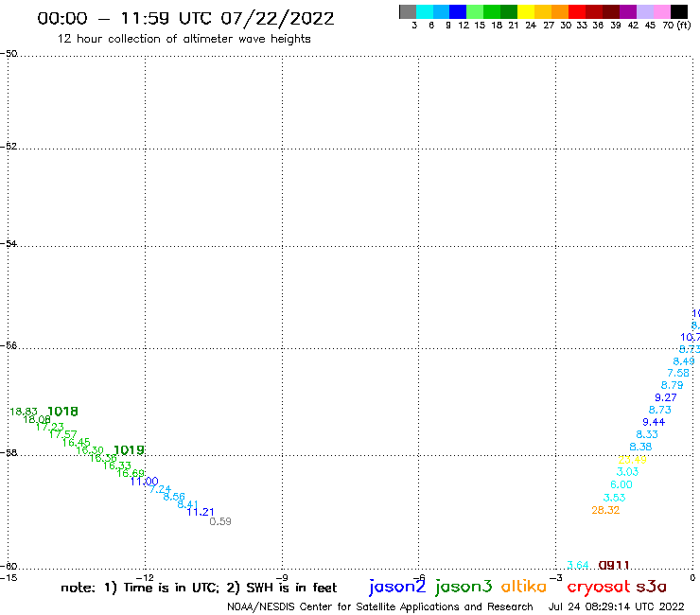Click the bold time marker 1019
The width and height of the screenshot is (700, 615).
[129, 450]
